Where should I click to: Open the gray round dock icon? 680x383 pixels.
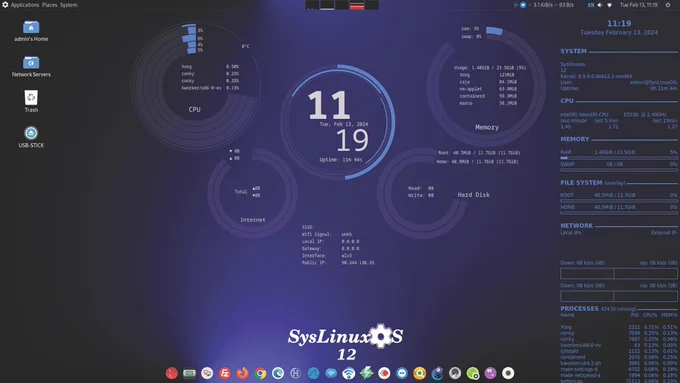[x=455, y=373]
